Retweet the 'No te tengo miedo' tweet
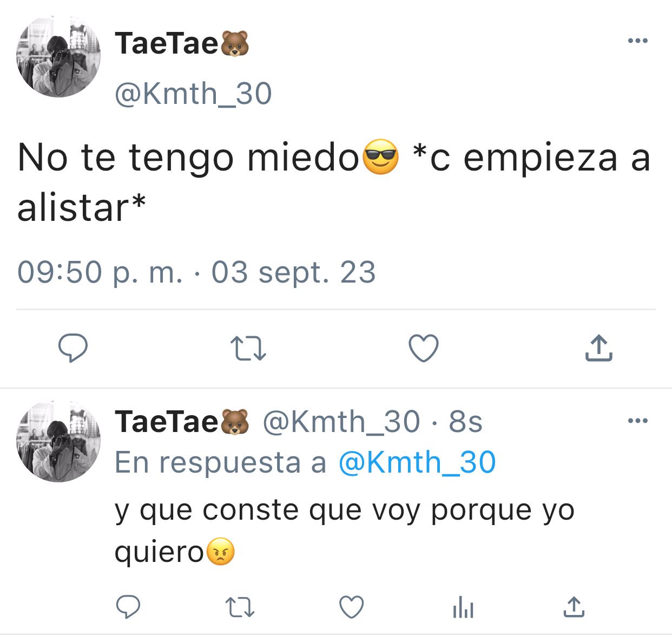Screen dimensions: 672x635 248,348
